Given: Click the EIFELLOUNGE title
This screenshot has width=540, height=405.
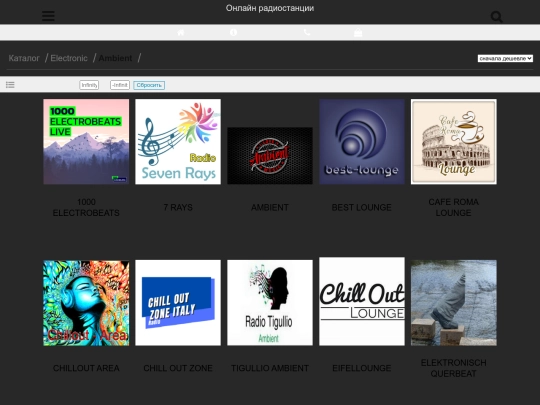Looking at the screenshot, I should 362,368.
